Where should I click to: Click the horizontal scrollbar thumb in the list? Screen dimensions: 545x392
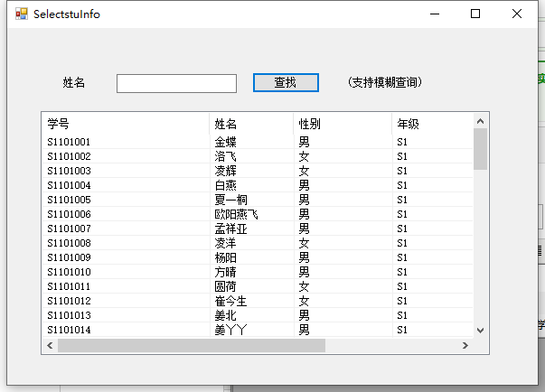point(192,345)
